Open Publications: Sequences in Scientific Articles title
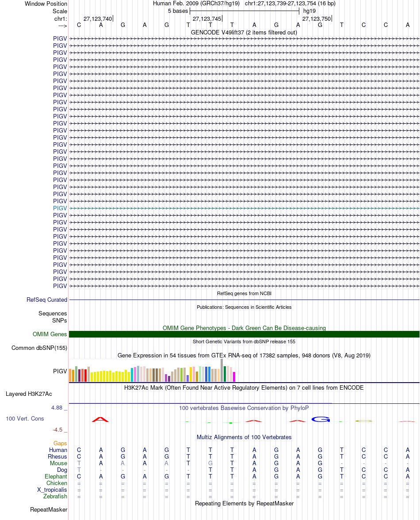Image resolution: width=420 pixels, height=520 pixels. 244,307
